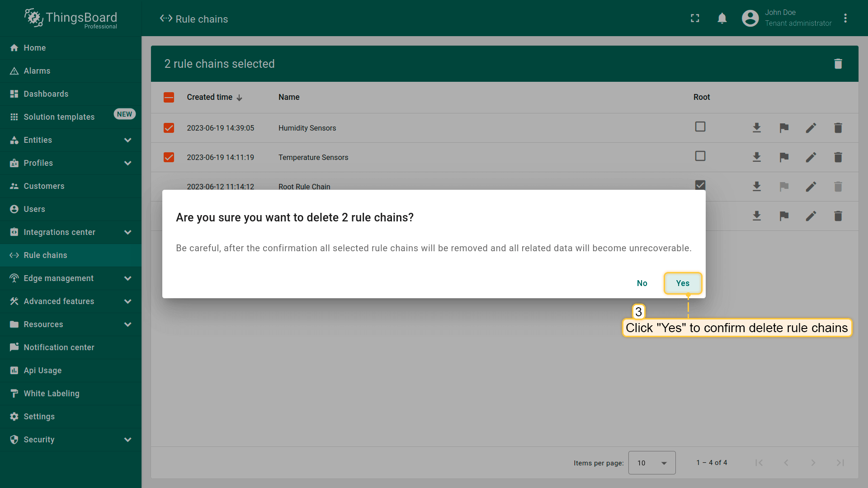Click the John Doe profile avatar

750,18
